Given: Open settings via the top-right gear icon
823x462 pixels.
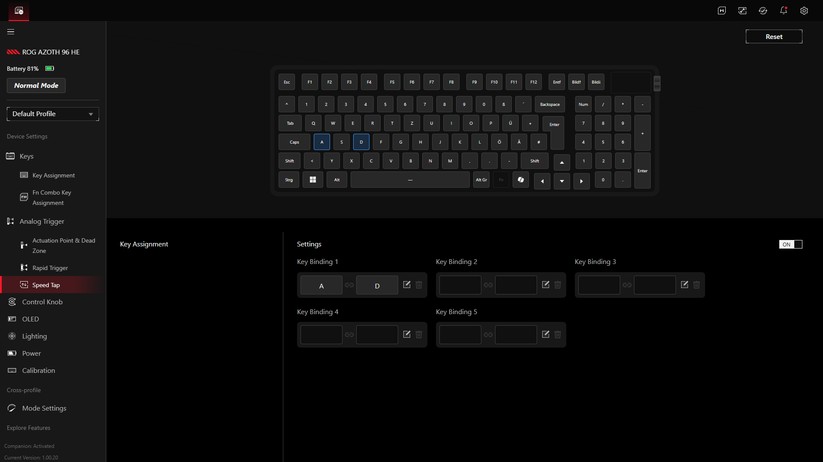Looking at the screenshot, I should 804,11.
